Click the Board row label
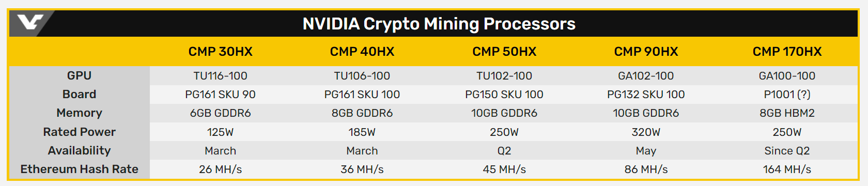 tap(79, 94)
